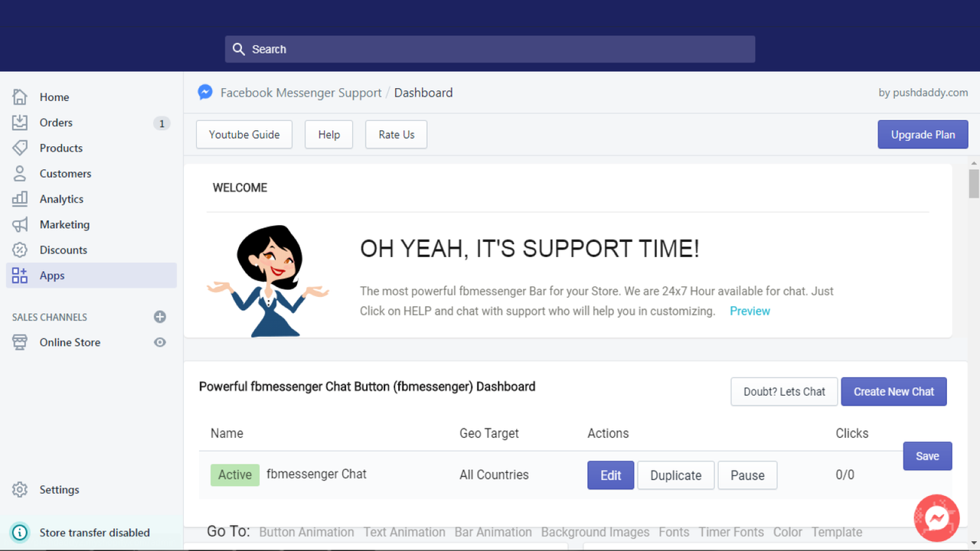Open the floating Messenger chat bubble
This screenshot has height=551, width=980.
tap(937, 518)
